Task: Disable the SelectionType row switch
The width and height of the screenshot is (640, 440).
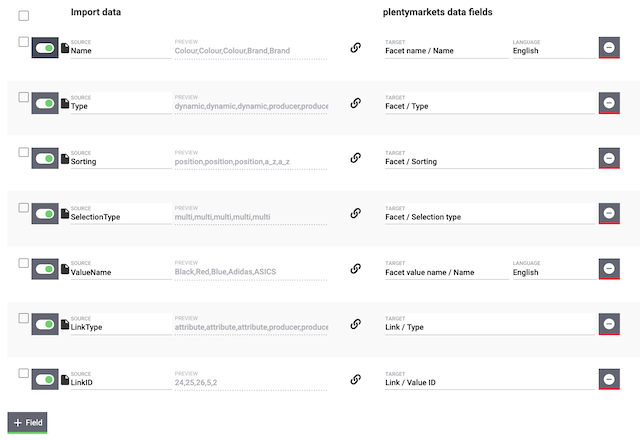Action: coord(45,214)
